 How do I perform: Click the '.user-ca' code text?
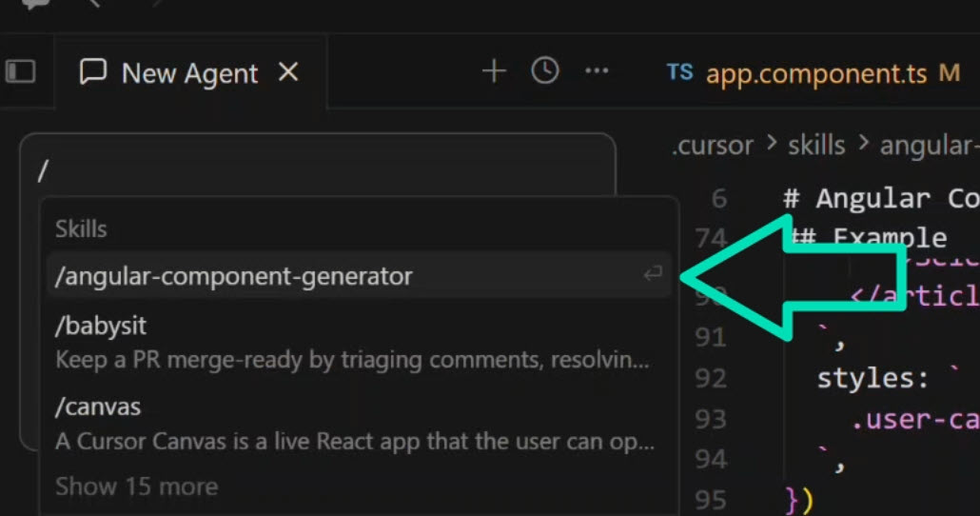coord(915,420)
